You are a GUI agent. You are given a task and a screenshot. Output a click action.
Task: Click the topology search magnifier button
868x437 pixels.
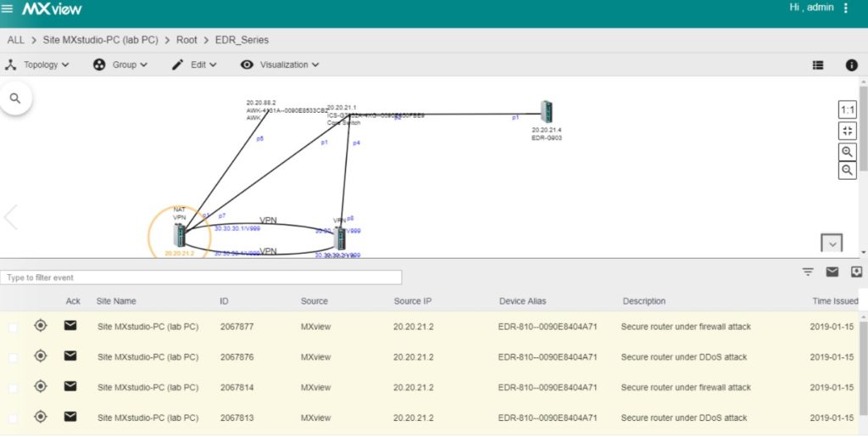(15, 98)
